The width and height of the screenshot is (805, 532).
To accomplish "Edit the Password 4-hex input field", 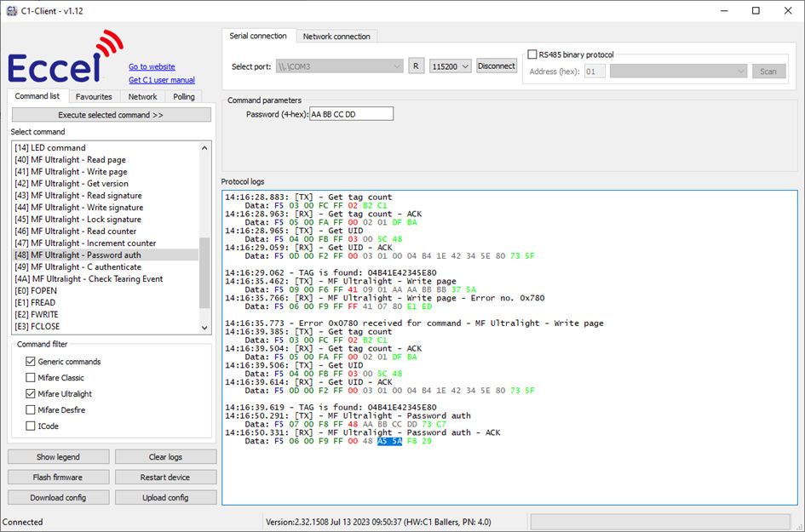I will (350, 113).
